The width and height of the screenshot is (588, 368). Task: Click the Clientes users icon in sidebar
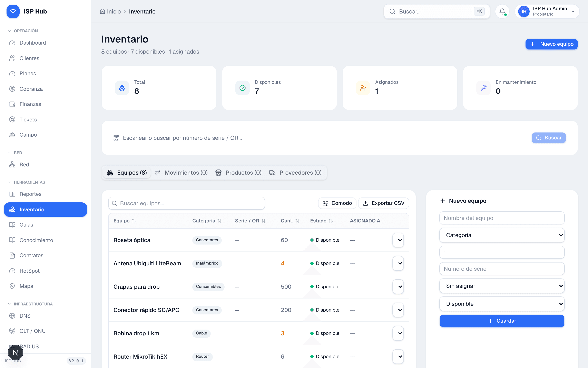12,58
